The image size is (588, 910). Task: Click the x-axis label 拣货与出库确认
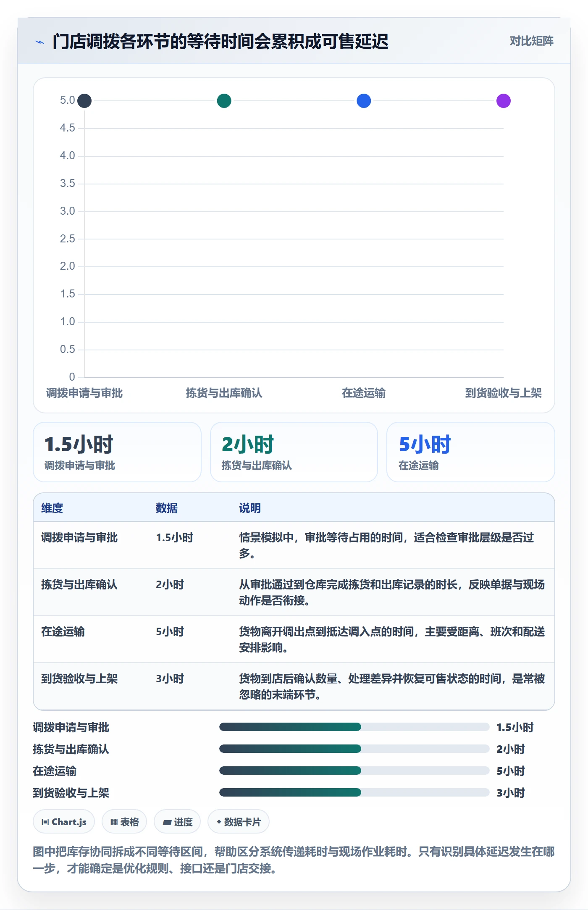tap(224, 393)
